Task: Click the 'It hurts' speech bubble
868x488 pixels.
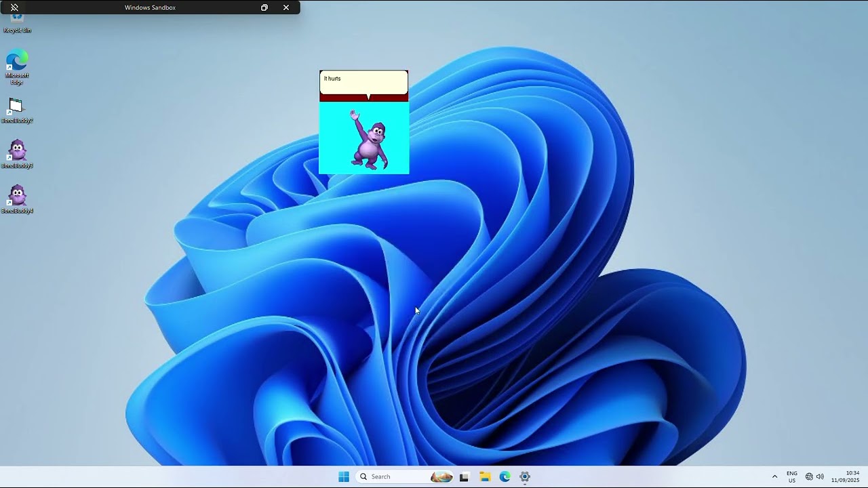Action: (364, 83)
